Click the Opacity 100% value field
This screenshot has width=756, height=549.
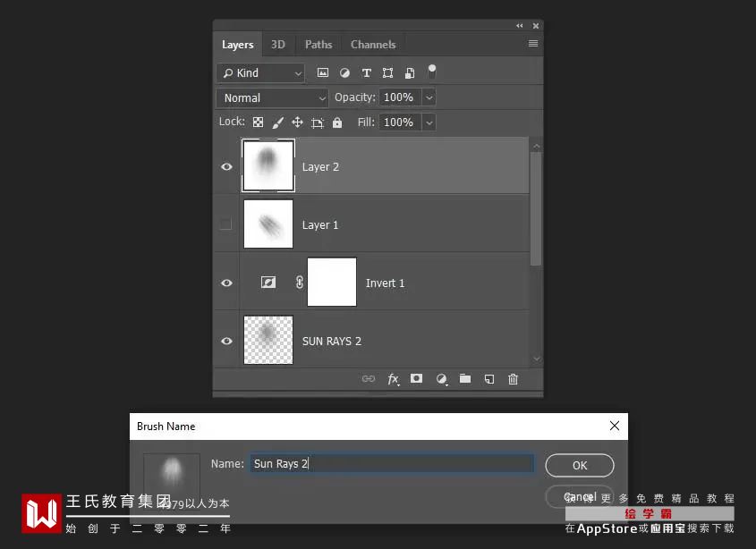(400, 97)
